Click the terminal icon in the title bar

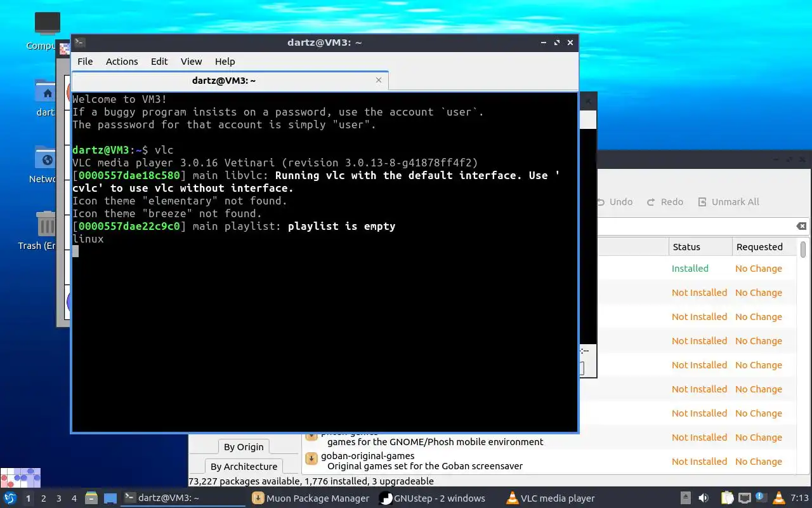coord(79,43)
